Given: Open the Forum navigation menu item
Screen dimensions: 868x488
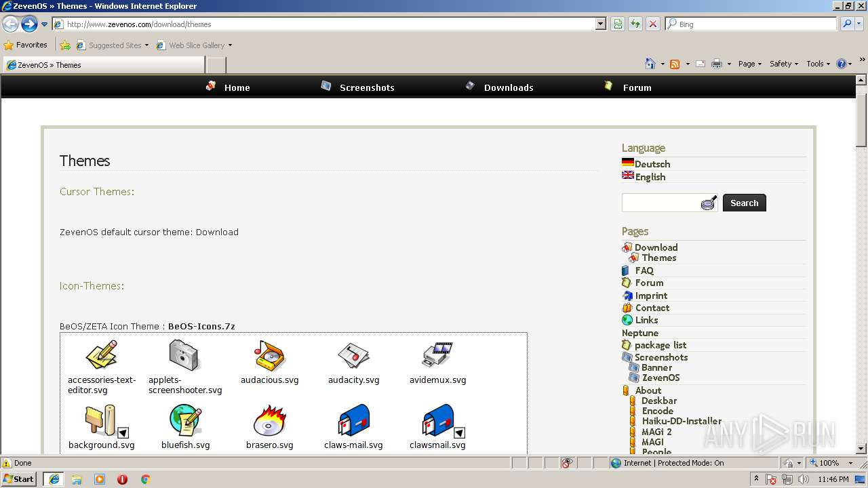Looking at the screenshot, I should click(x=637, y=87).
